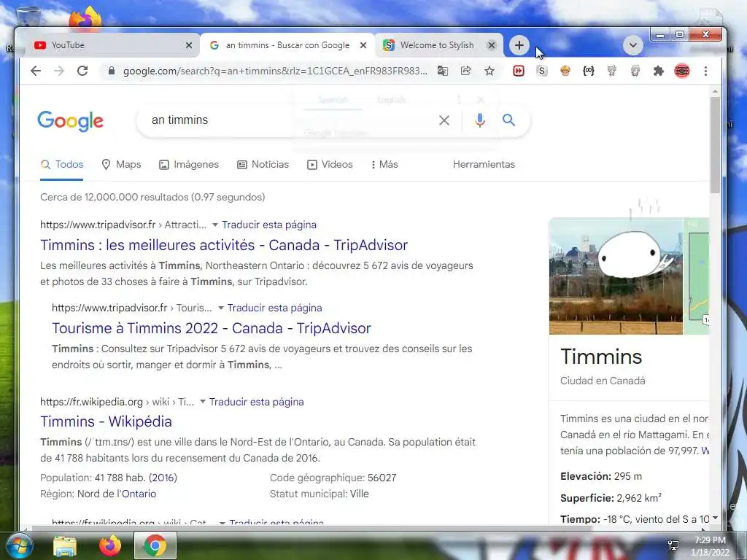
Task: Open the Stylish extension icon in toolbar
Action: click(542, 71)
